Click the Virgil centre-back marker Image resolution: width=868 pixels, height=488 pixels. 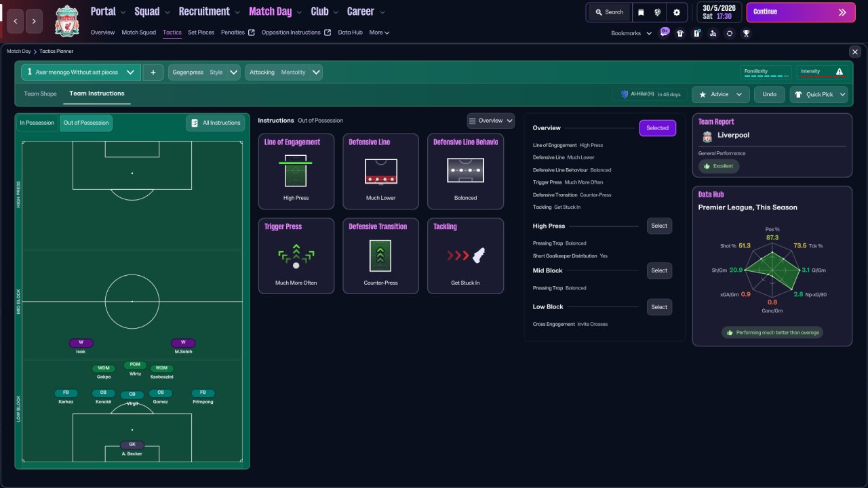pyautogui.click(x=132, y=394)
